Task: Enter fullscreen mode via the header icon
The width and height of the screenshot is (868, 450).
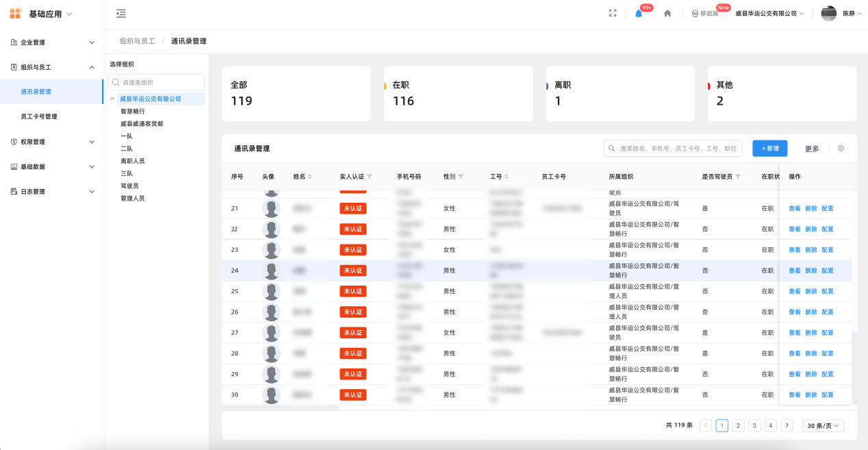Action: (x=613, y=14)
